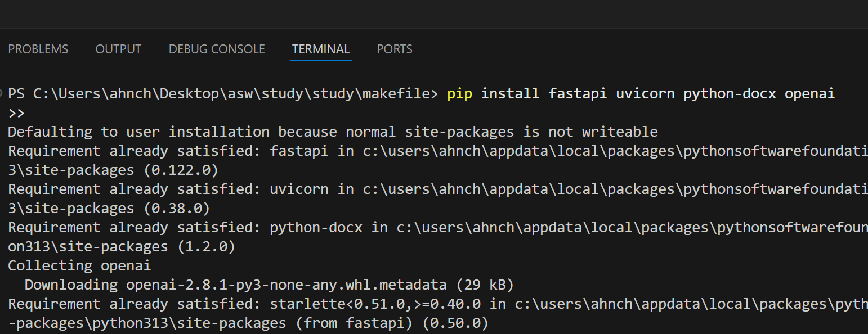Click the openai-2.8.1 wheel metadata filename
Viewport: 868px width, 334px height.
(x=286, y=285)
